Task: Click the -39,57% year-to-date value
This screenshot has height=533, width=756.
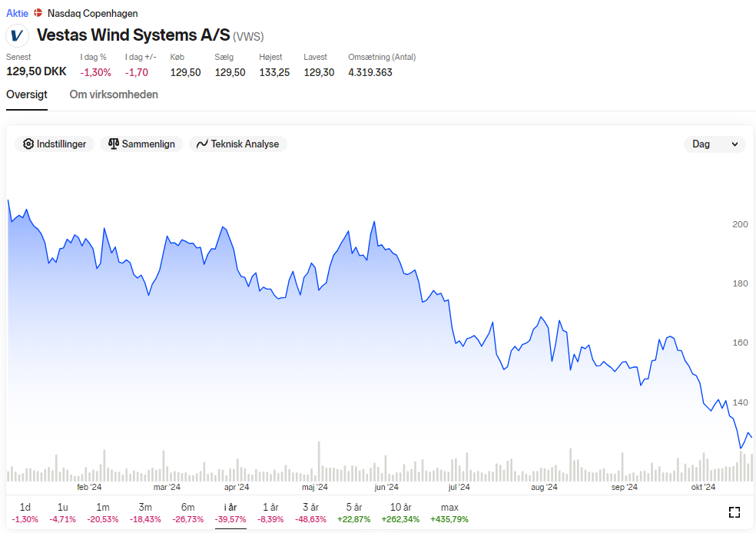Action: (230, 519)
